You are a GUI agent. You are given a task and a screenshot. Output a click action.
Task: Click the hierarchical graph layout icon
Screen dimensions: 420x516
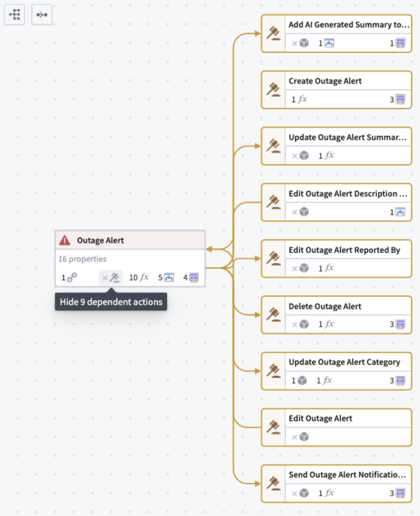pos(14,14)
